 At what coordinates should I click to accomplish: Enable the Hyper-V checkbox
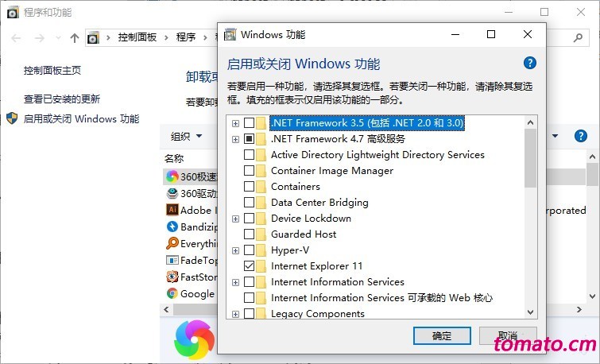pyautogui.click(x=249, y=250)
